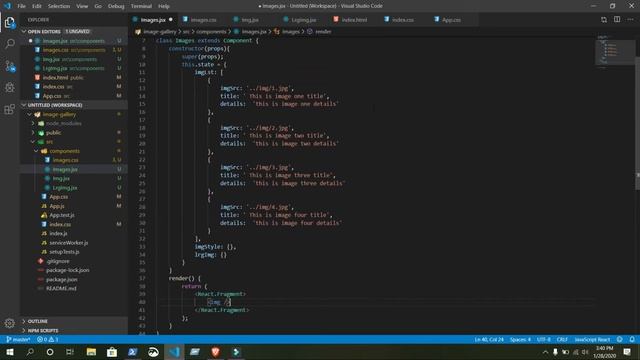Switch to the index.html editor tab

pyautogui.click(x=353, y=20)
